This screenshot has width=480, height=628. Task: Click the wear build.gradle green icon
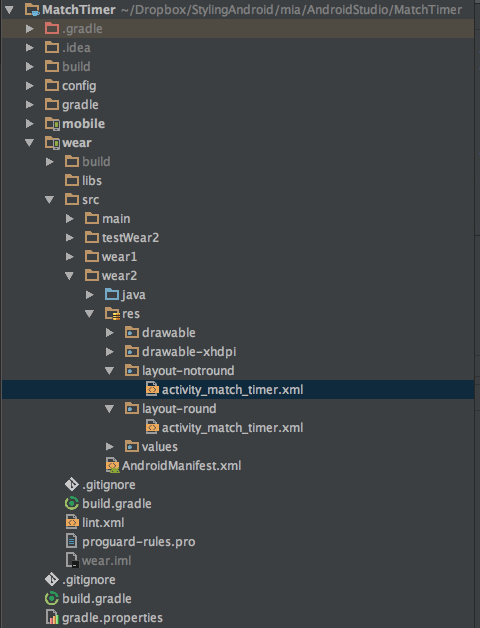click(x=72, y=503)
